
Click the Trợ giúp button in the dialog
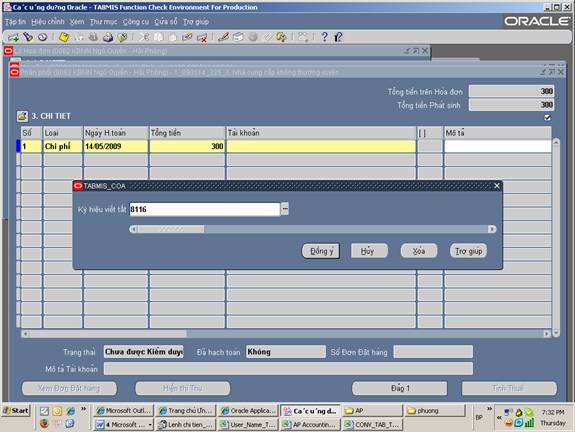click(x=469, y=251)
